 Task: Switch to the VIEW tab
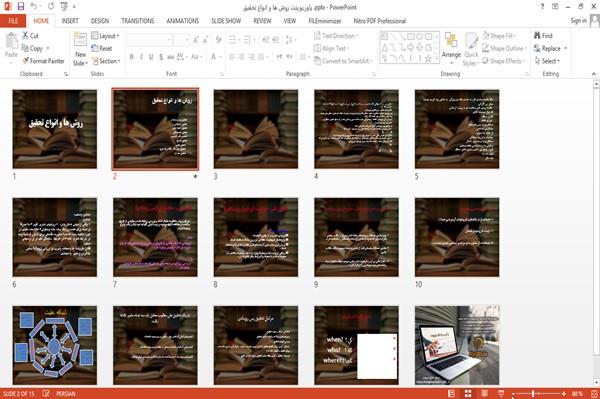[x=290, y=21]
